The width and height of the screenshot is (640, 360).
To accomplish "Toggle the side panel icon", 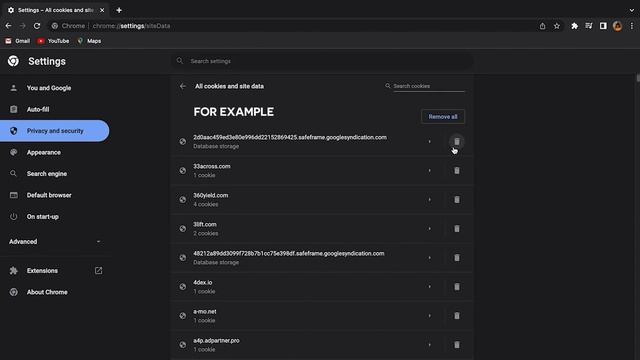I will point(603,26).
